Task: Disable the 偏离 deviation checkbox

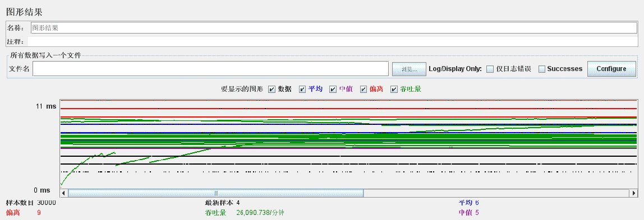Action: [364, 90]
